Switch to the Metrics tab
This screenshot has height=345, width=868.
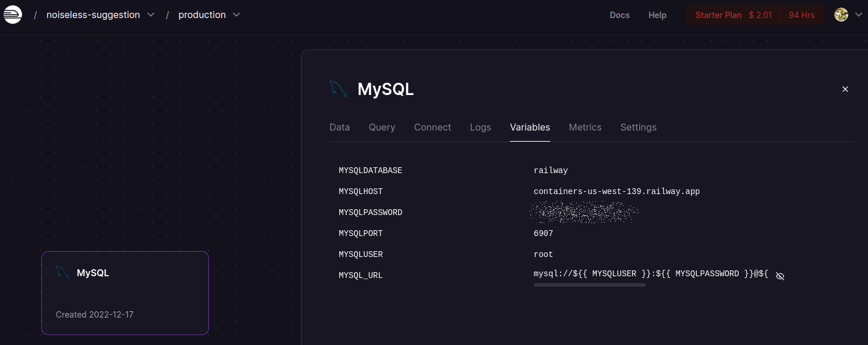point(585,127)
